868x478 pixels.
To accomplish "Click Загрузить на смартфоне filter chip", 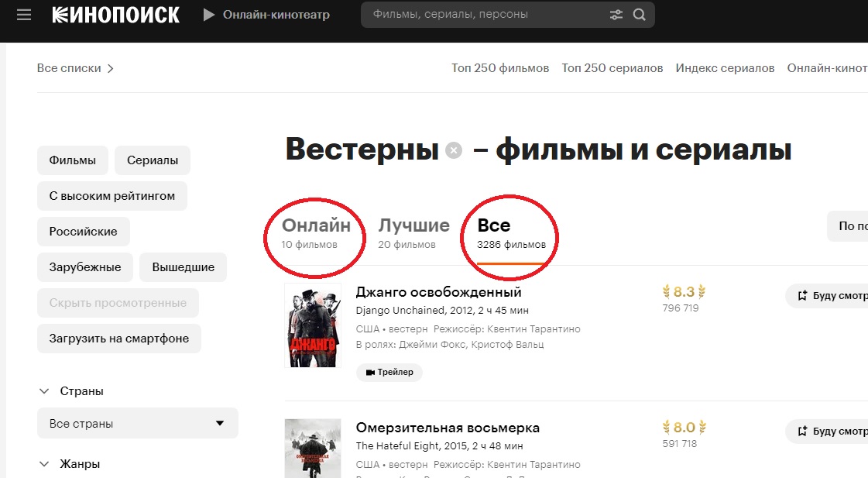I will [119, 339].
